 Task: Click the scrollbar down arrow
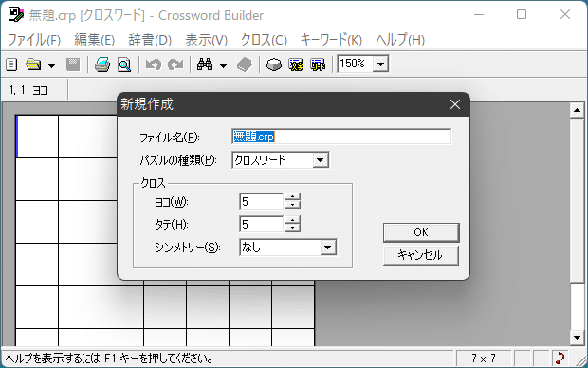577,338
